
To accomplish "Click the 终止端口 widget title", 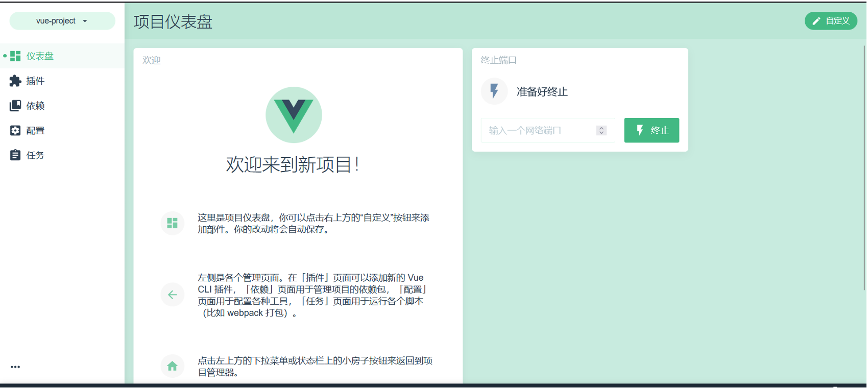I will (499, 60).
